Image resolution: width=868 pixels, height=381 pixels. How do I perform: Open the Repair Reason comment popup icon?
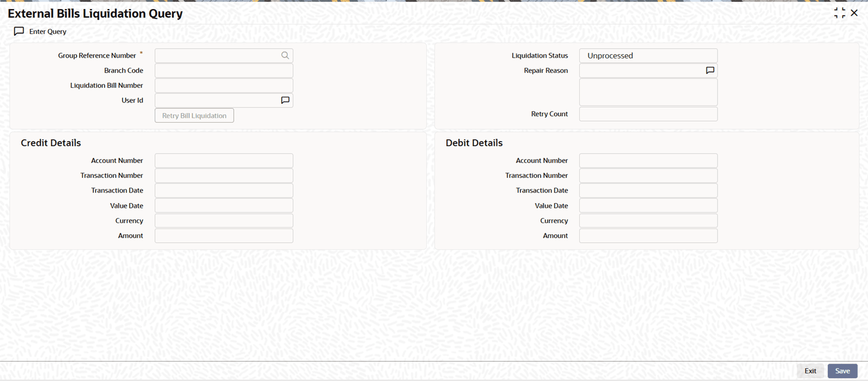[x=710, y=71]
